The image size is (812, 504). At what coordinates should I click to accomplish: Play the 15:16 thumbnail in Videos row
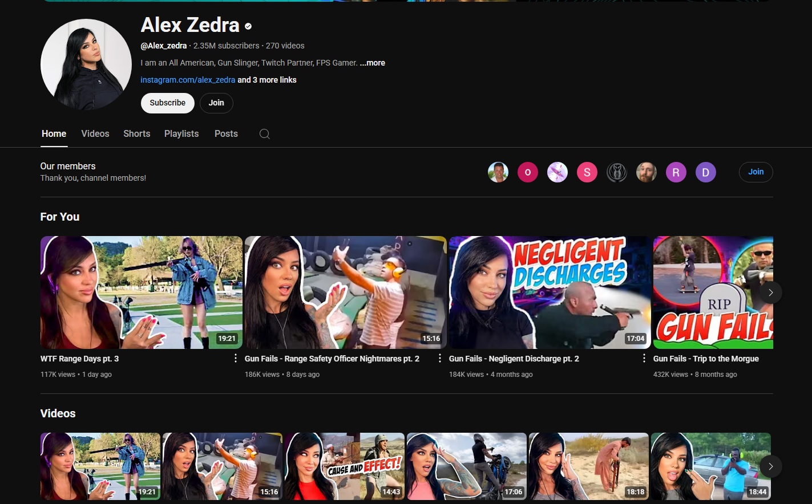223,466
